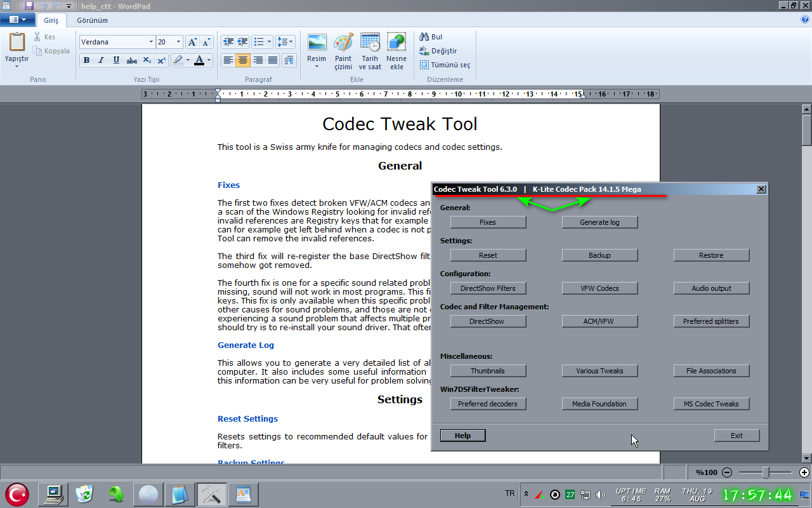Open DirectShow Filters configuration
This screenshot has width=812, height=508.
click(x=488, y=288)
